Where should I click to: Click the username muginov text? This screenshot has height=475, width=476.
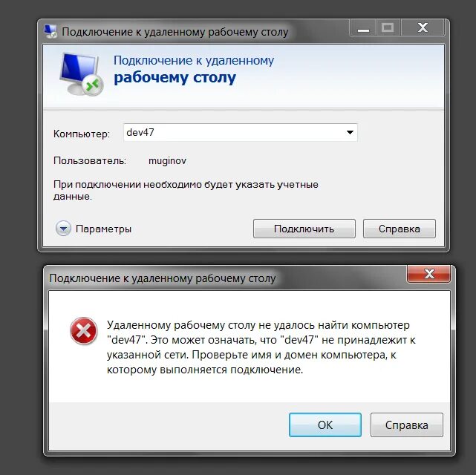(167, 160)
